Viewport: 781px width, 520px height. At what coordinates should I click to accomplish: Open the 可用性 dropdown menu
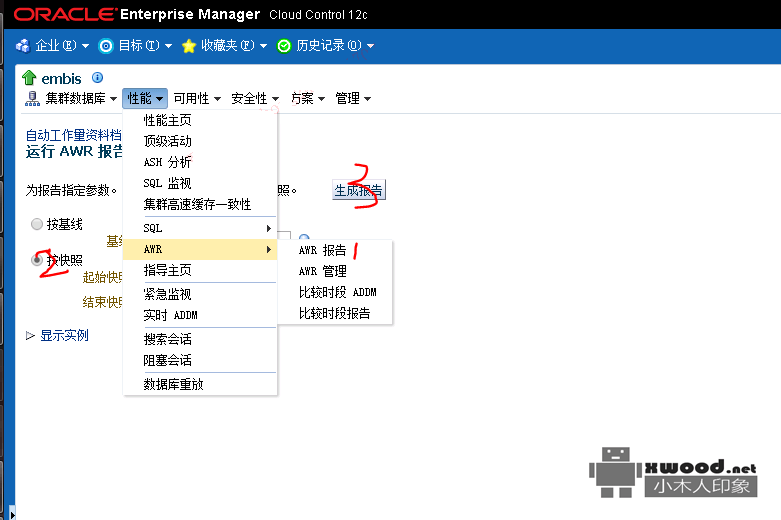(197, 99)
